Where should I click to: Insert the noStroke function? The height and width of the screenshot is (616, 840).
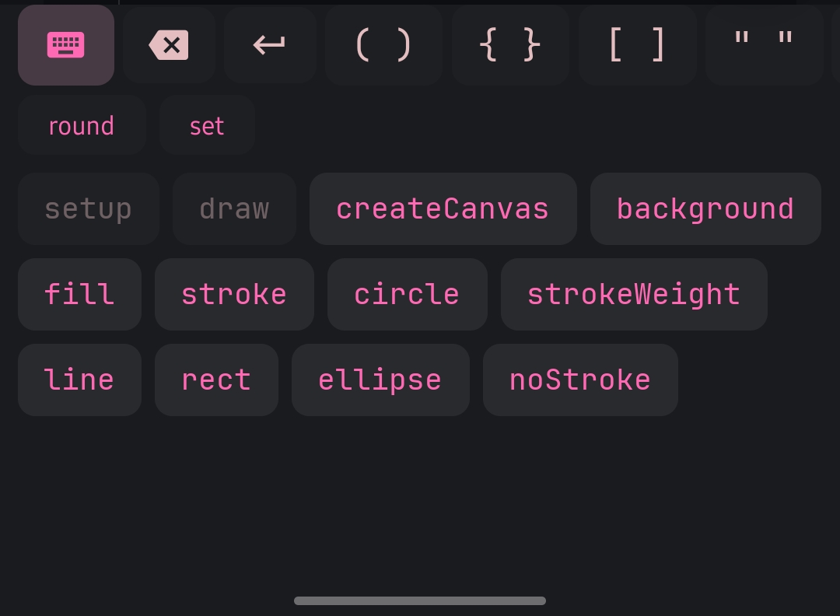tap(580, 380)
